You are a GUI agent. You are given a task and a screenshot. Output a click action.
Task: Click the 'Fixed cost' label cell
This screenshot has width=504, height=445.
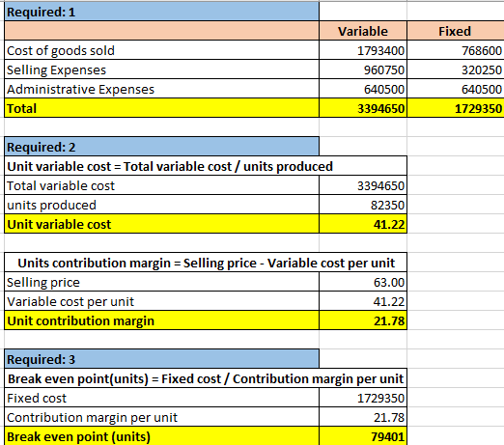tap(161, 398)
